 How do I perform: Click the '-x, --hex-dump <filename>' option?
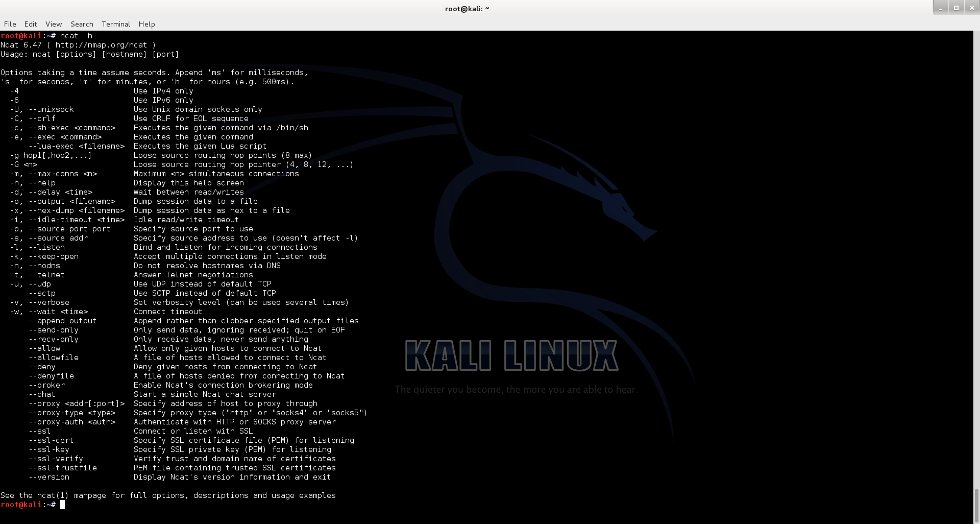[67, 210]
